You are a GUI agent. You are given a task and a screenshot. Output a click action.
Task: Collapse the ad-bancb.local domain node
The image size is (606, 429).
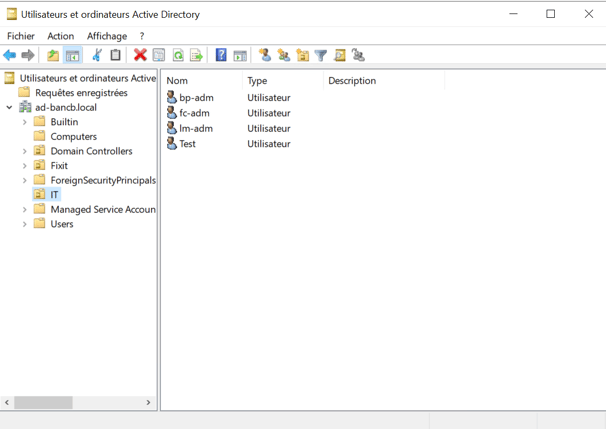(x=9, y=107)
